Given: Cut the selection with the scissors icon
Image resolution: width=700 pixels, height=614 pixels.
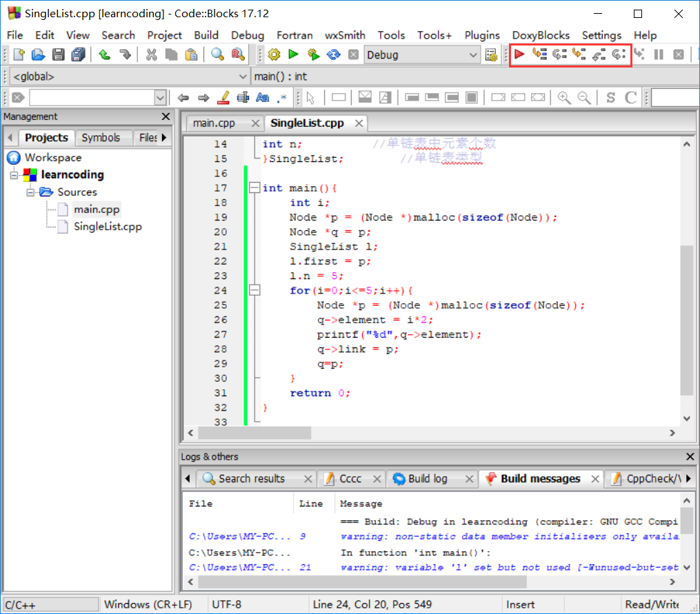Looking at the screenshot, I should (x=151, y=55).
